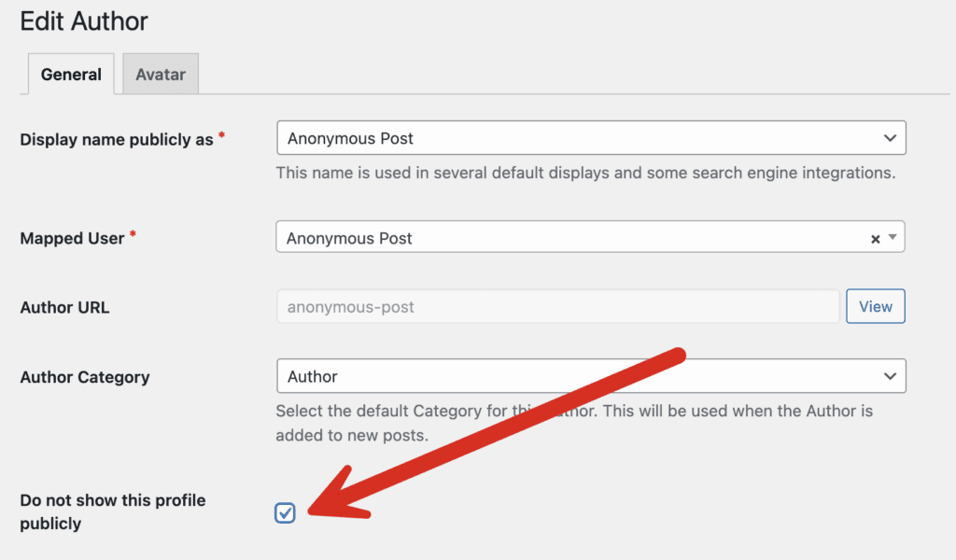Click the "Do not show this profile publicly" label
Screen dimensions: 956x560
click(112, 511)
